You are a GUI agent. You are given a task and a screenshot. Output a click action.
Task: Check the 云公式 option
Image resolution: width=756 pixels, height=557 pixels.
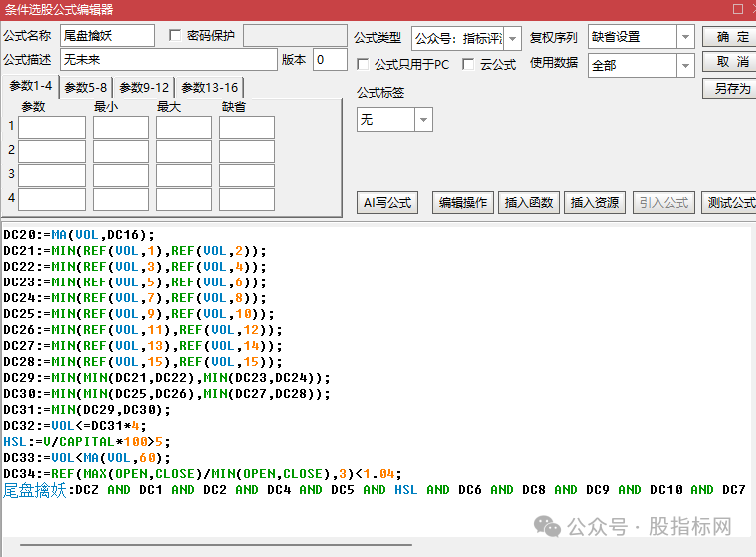pyautogui.click(x=467, y=64)
